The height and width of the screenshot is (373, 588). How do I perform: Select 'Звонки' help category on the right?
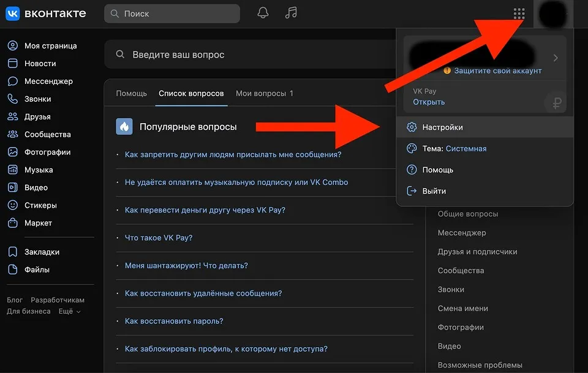click(x=451, y=290)
